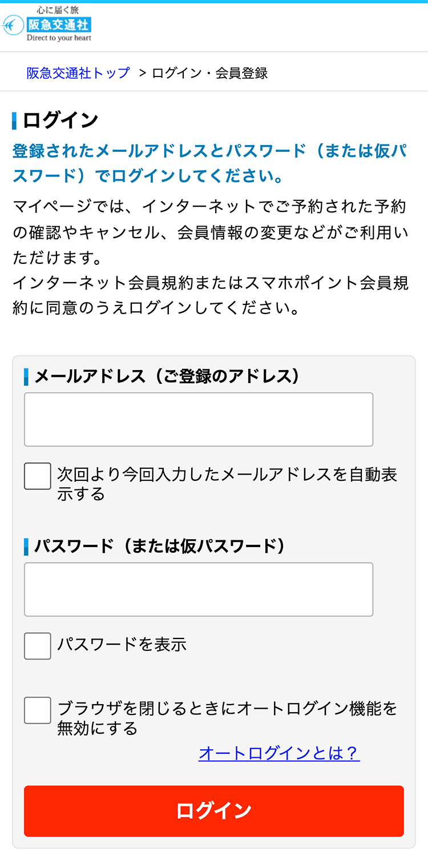Click the ログイン page heading
This screenshot has height=868, width=428.
coord(60,120)
